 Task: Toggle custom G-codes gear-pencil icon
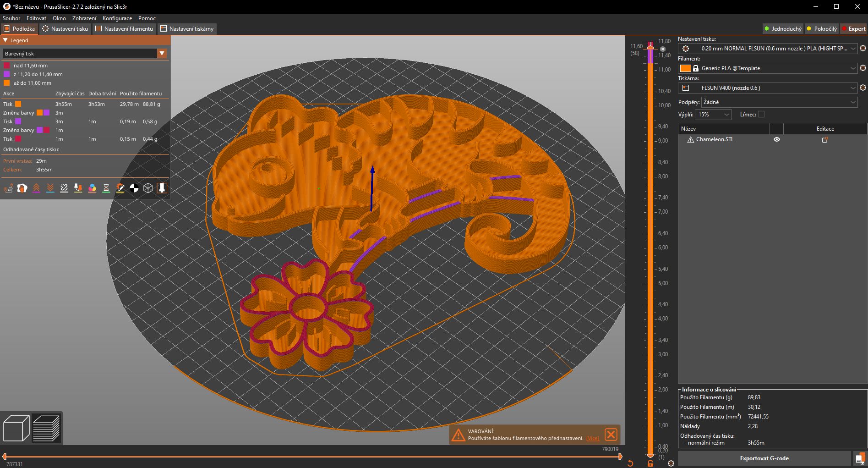pos(120,188)
